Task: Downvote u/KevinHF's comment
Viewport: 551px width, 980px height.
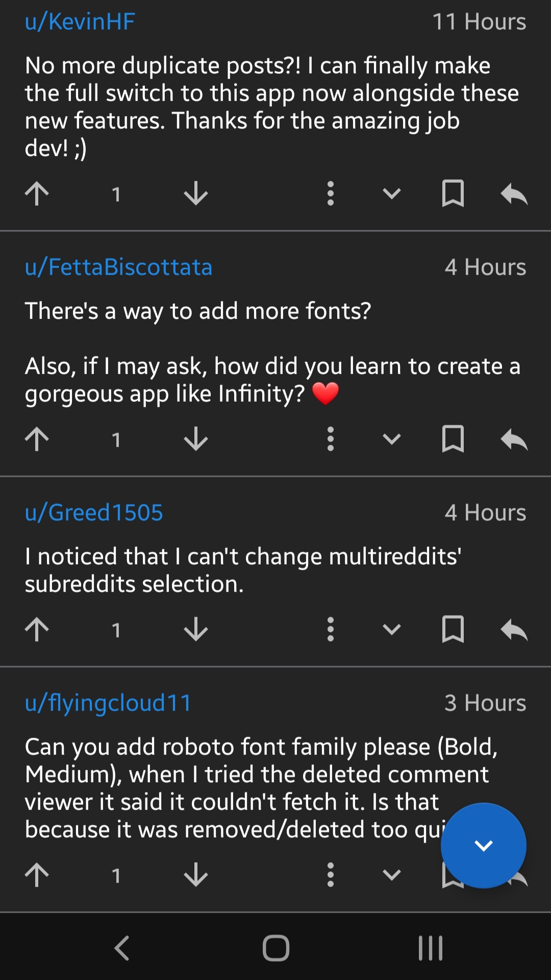Action: [195, 194]
